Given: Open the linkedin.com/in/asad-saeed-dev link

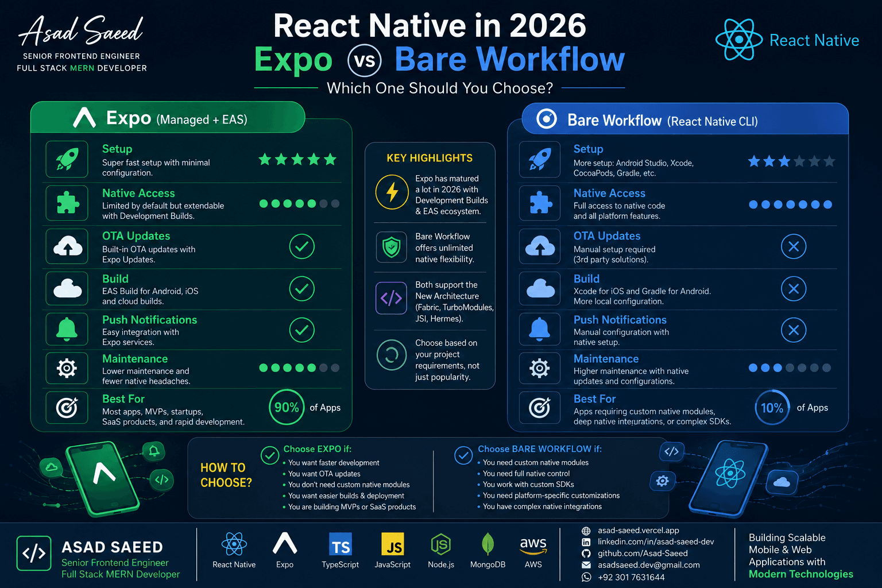Looking at the screenshot, I should click(656, 541).
